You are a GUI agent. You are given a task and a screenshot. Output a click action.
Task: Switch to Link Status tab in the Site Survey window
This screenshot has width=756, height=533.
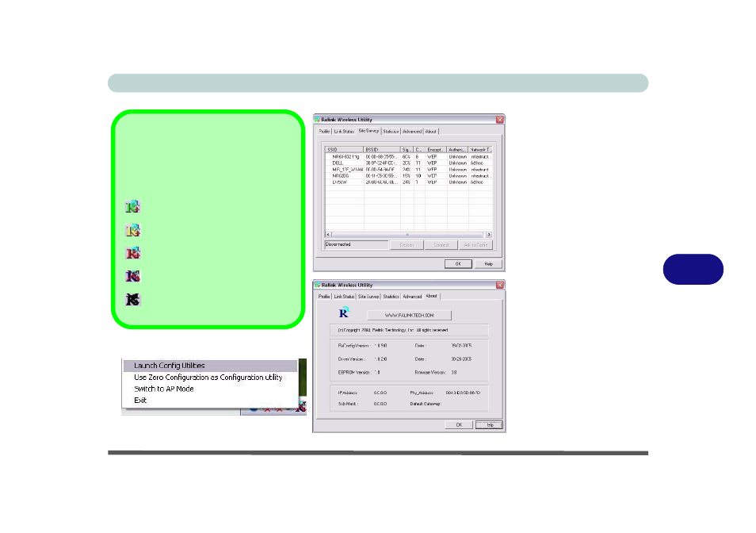(x=344, y=131)
